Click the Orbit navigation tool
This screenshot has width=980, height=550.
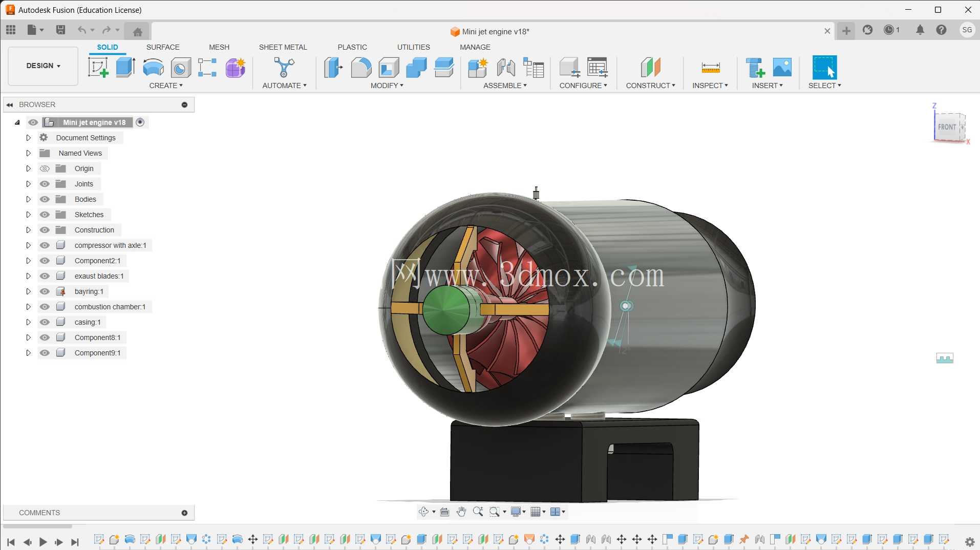(x=423, y=512)
